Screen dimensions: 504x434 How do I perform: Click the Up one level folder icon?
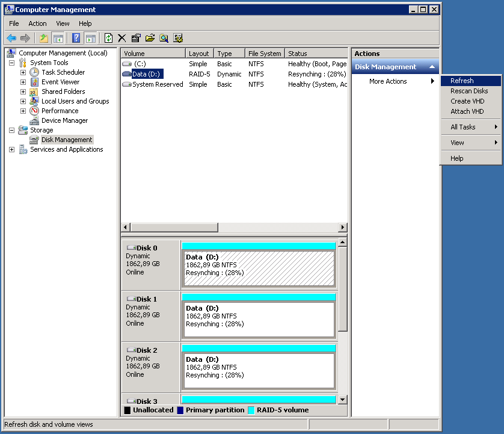tap(44, 38)
